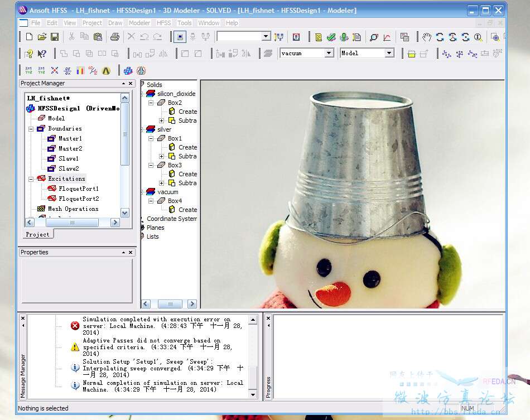Click the model tree horizontal scrollbar thumb

[170, 304]
